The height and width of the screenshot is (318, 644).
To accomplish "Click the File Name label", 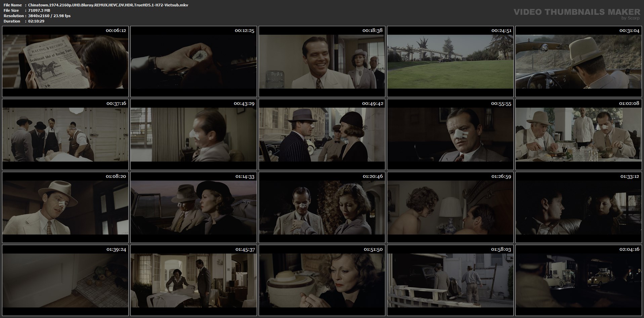I will pyautogui.click(x=13, y=5).
